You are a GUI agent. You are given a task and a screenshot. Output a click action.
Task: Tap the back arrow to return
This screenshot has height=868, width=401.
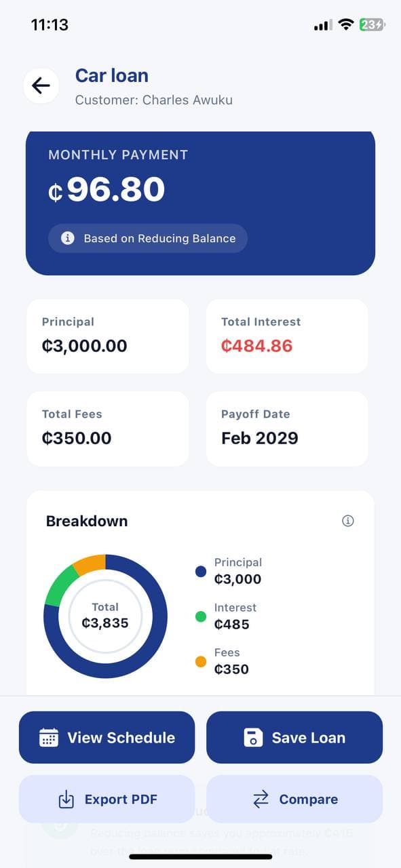(x=41, y=85)
